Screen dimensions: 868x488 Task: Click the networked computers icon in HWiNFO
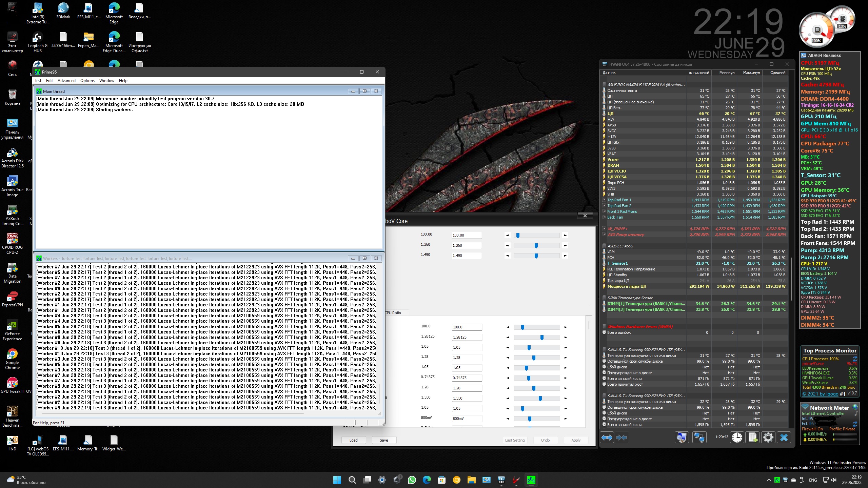(699, 438)
